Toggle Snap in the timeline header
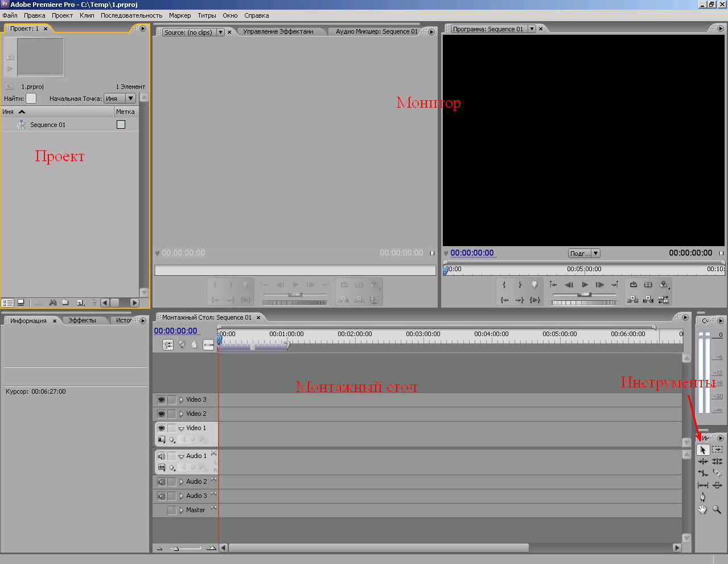728x564 pixels. 168,345
